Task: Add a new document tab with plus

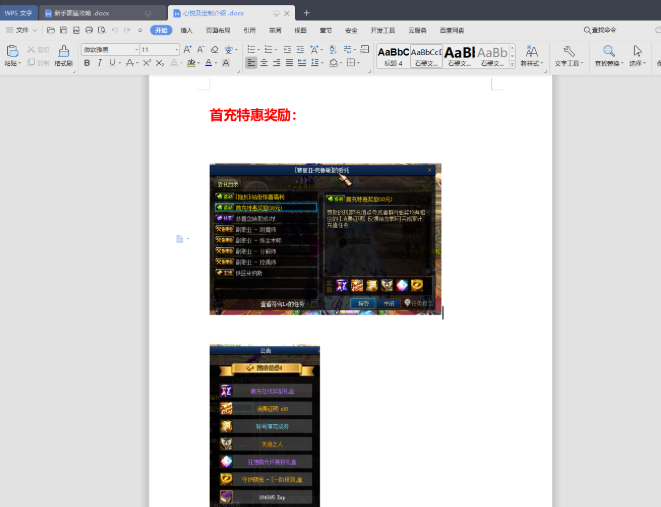Action: (x=306, y=13)
